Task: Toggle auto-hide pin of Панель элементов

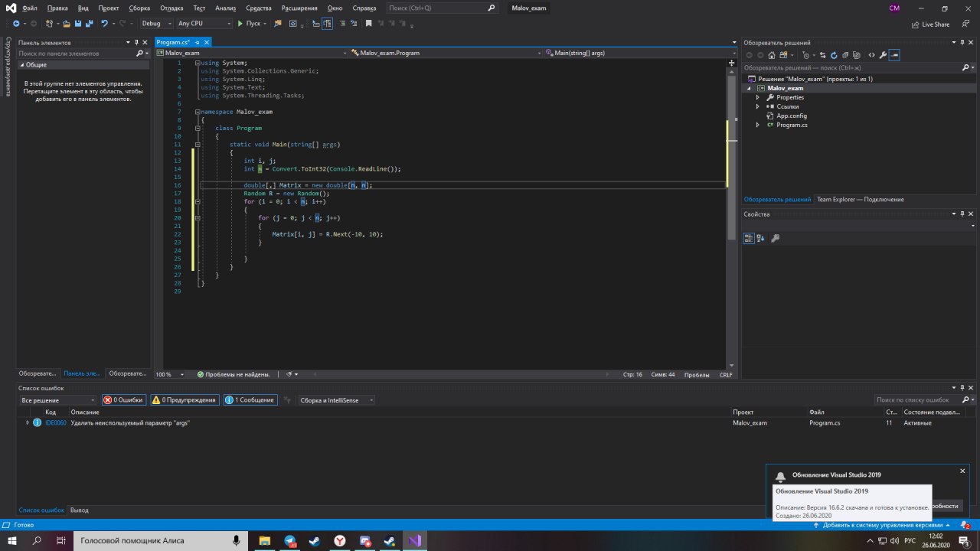Action: [136, 43]
